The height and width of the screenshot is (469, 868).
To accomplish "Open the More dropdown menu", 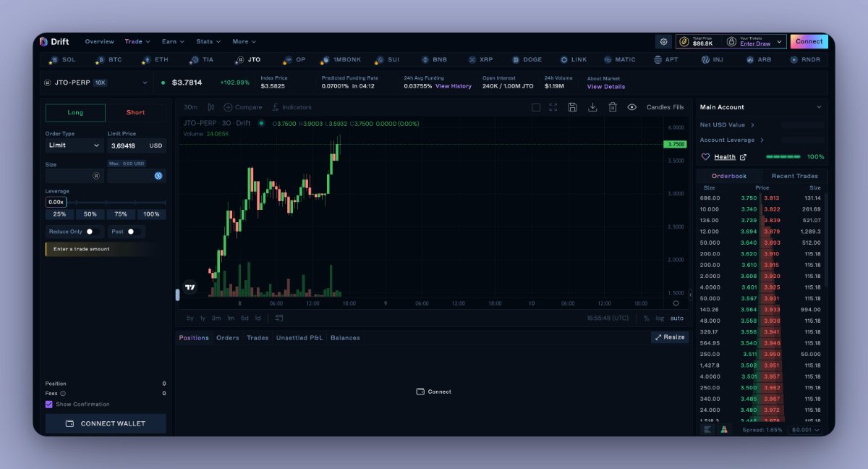I will [x=244, y=41].
